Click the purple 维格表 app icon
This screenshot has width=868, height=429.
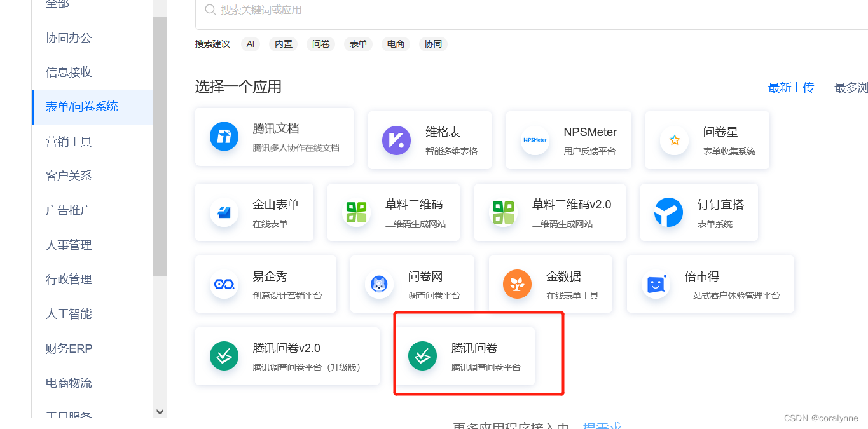397,140
